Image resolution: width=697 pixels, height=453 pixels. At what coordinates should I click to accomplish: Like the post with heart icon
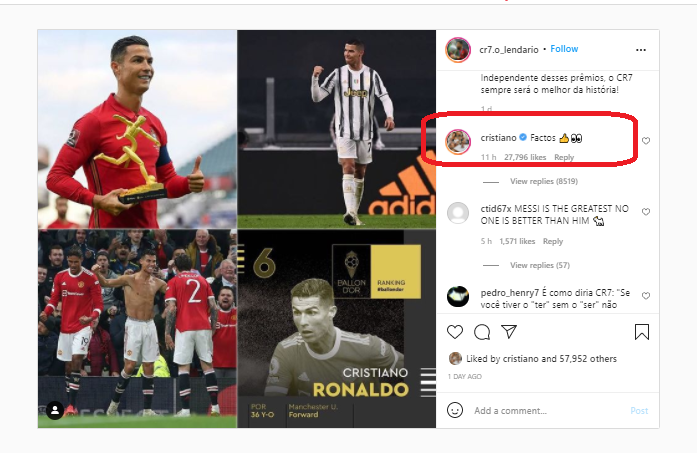click(455, 332)
